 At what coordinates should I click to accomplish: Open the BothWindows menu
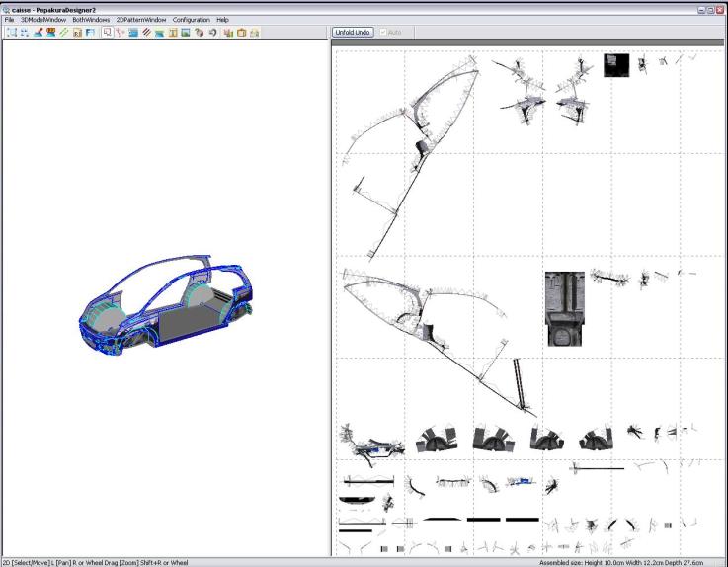(91, 20)
